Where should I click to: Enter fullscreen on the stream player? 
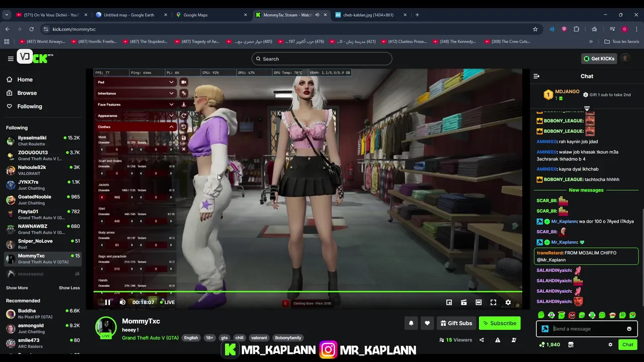493,302
